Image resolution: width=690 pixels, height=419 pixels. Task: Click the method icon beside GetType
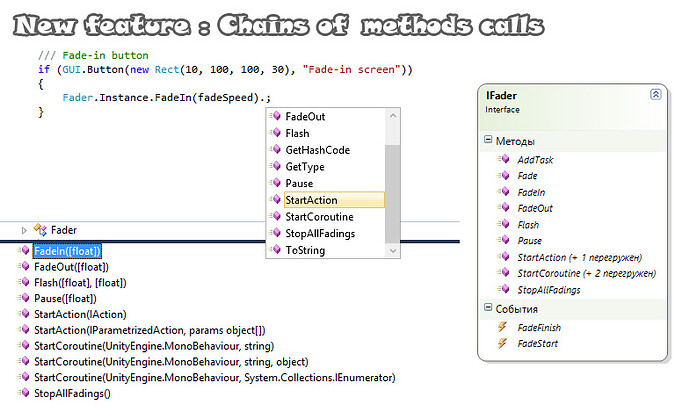(275, 166)
